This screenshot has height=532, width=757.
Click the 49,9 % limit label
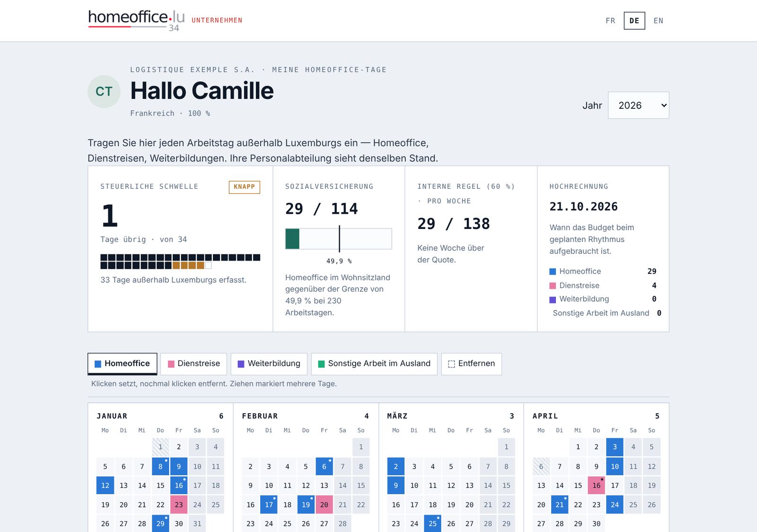coord(339,261)
